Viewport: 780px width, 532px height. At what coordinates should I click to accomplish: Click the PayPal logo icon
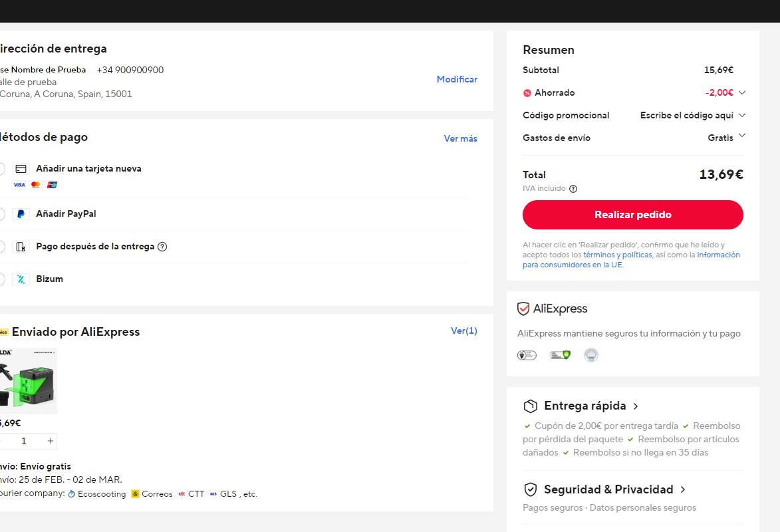click(21, 214)
